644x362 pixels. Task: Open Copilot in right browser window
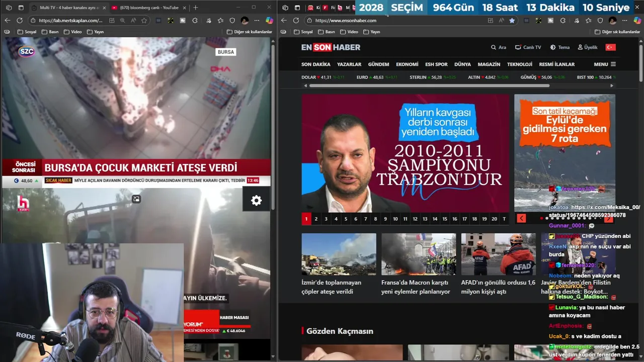tap(637, 20)
